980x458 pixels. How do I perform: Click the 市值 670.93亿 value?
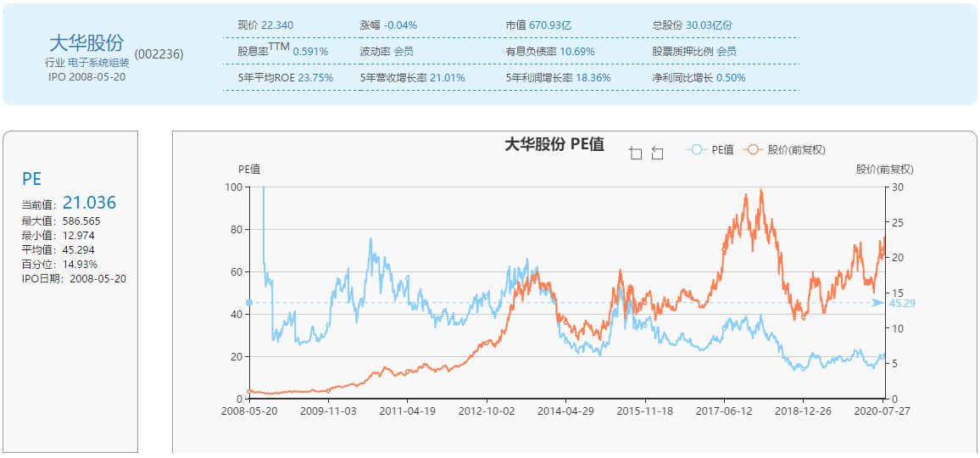[550, 25]
